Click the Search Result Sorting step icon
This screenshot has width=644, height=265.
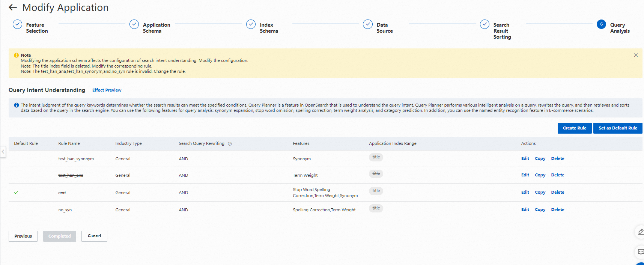[x=485, y=24]
